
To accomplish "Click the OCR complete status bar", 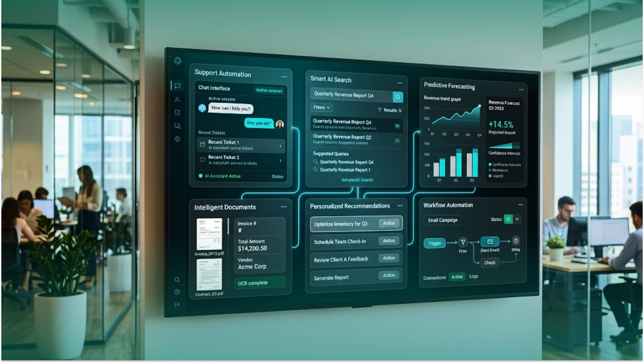I will tap(260, 283).
